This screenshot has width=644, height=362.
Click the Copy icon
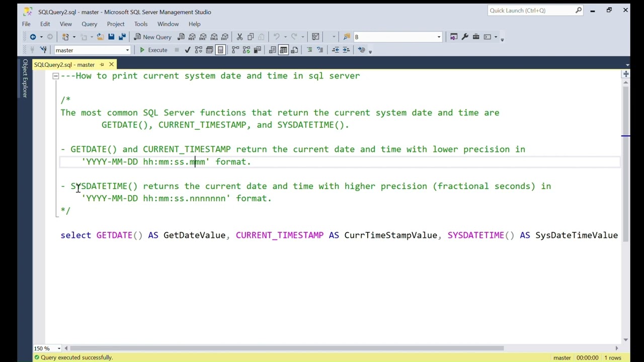pos(251,37)
